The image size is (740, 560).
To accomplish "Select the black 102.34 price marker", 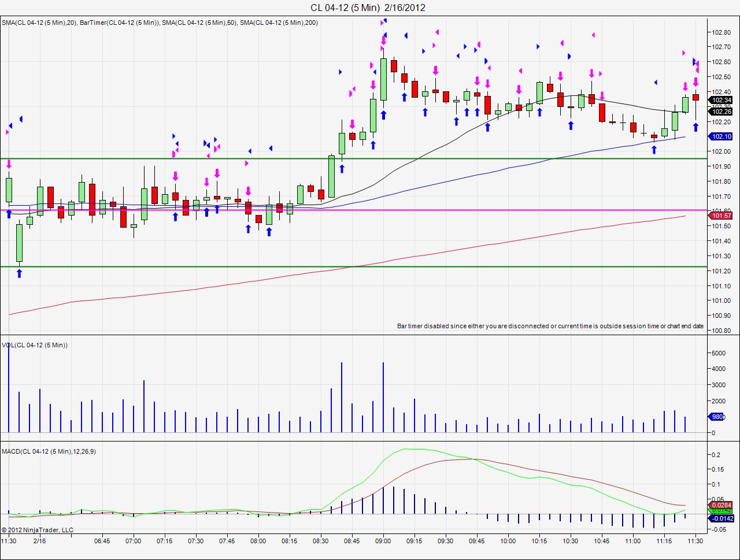I will coord(721,100).
